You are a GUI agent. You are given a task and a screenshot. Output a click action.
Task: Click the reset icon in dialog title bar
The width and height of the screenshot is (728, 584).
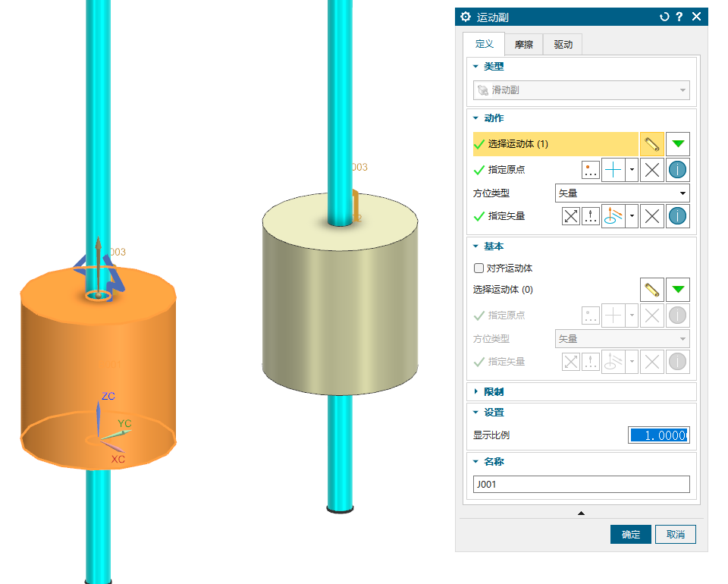click(x=664, y=17)
